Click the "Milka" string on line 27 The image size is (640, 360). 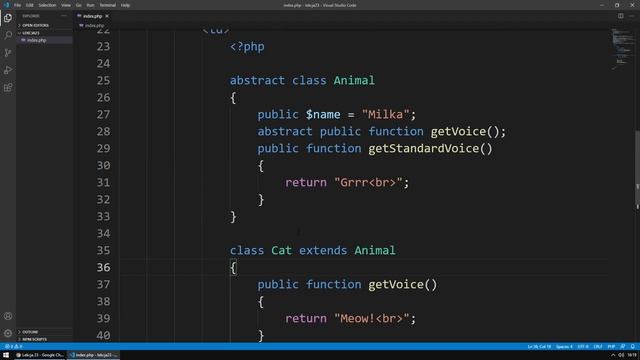(385, 114)
